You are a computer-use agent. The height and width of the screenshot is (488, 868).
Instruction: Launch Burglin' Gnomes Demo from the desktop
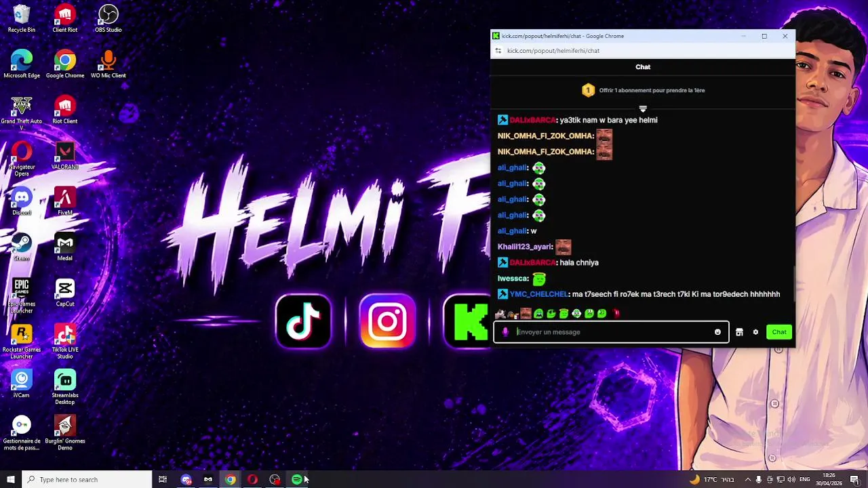coord(65,433)
